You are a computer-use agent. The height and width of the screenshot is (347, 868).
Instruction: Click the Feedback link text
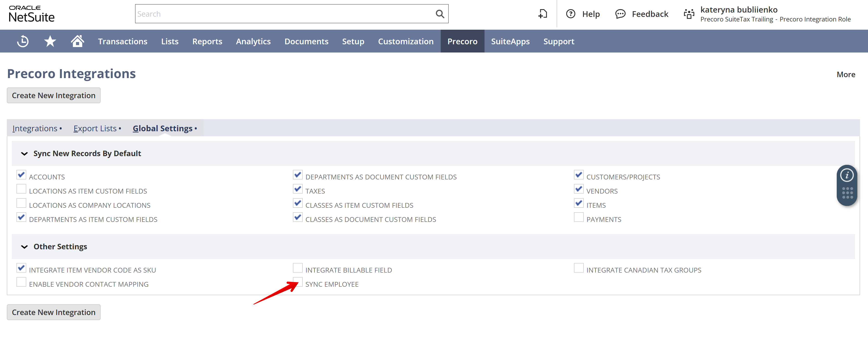click(x=650, y=14)
